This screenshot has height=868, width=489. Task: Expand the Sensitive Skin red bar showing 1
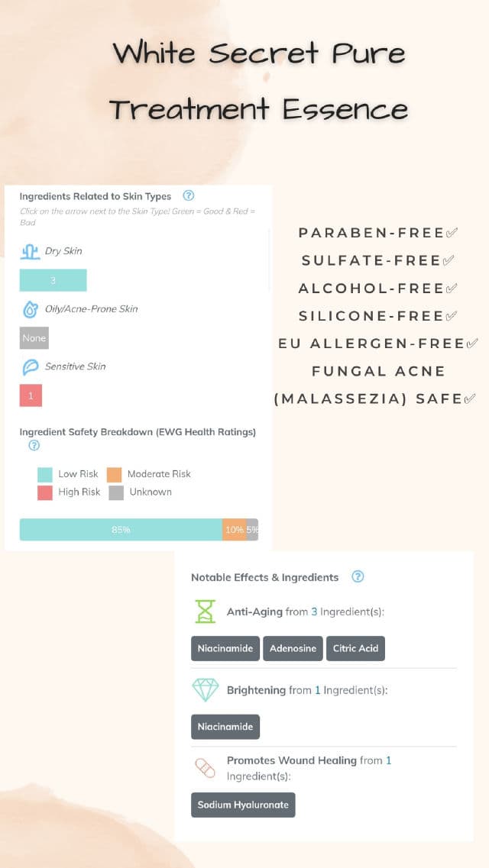[31, 395]
